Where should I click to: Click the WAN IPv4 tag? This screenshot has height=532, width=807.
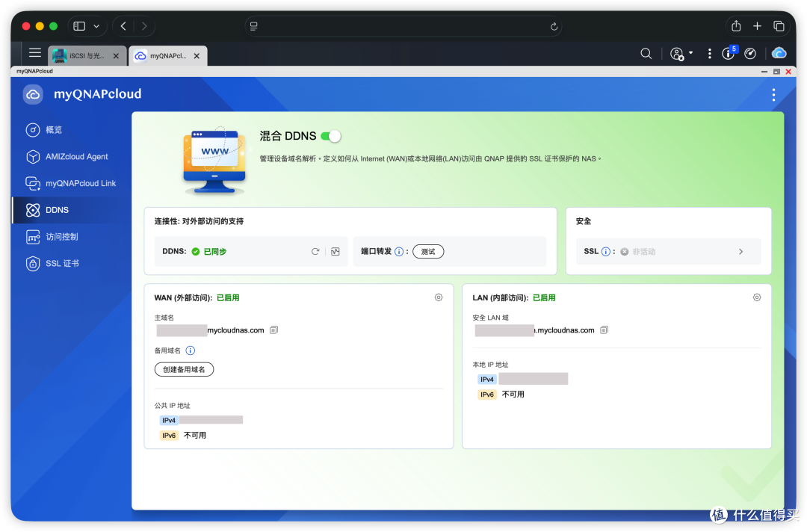pos(169,421)
